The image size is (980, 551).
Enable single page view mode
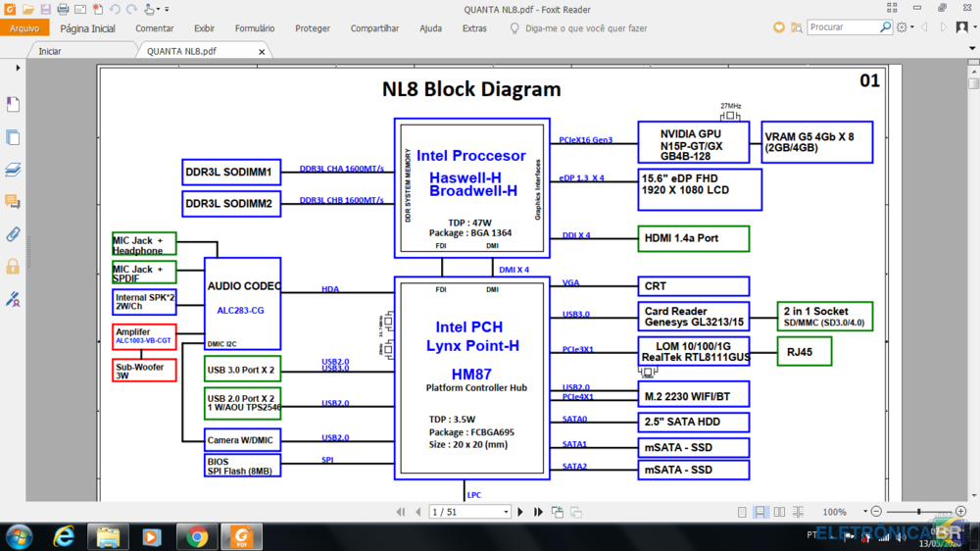744,512
